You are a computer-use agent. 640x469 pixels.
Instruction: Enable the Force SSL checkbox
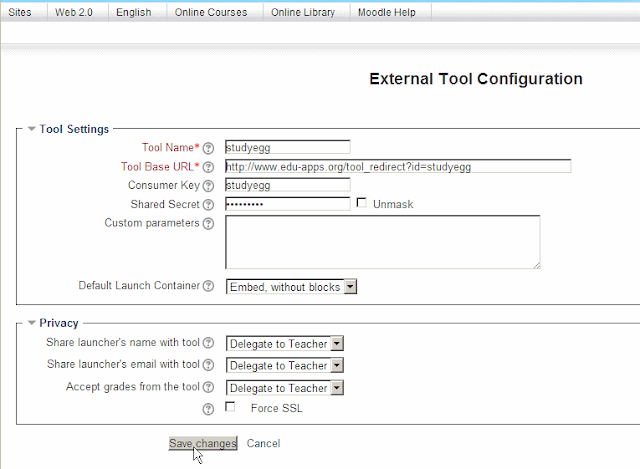[x=230, y=407]
